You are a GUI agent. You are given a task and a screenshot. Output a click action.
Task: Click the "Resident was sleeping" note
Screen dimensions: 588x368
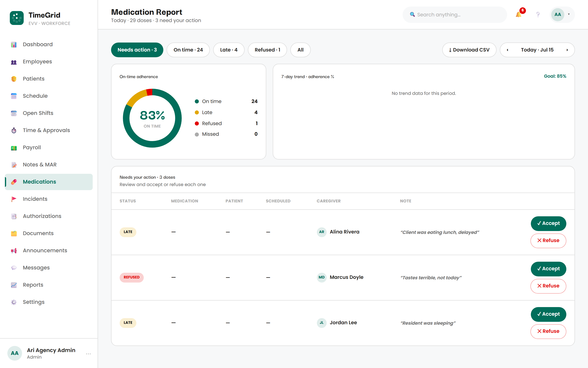(428, 323)
